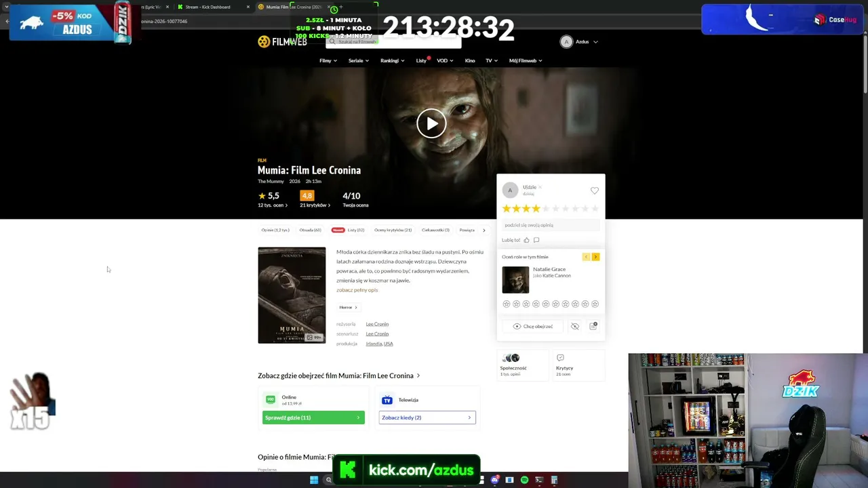Click the thumbs-up like icon

[526, 240]
